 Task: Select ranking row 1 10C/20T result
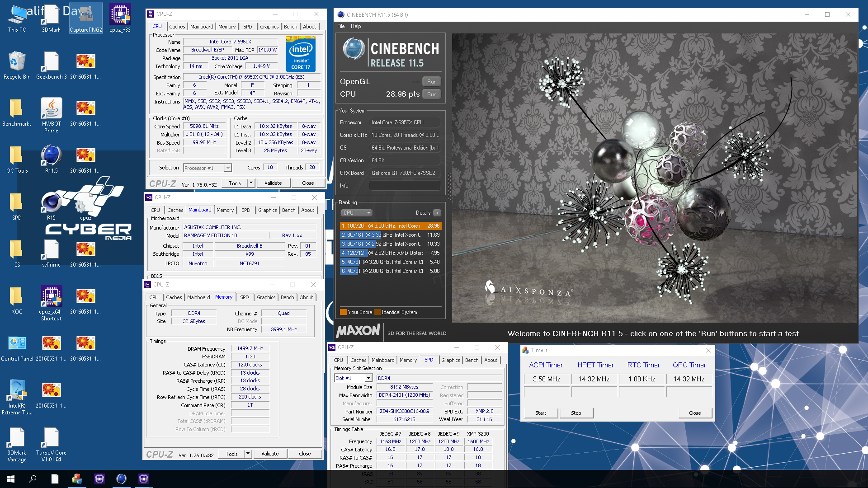click(x=391, y=226)
